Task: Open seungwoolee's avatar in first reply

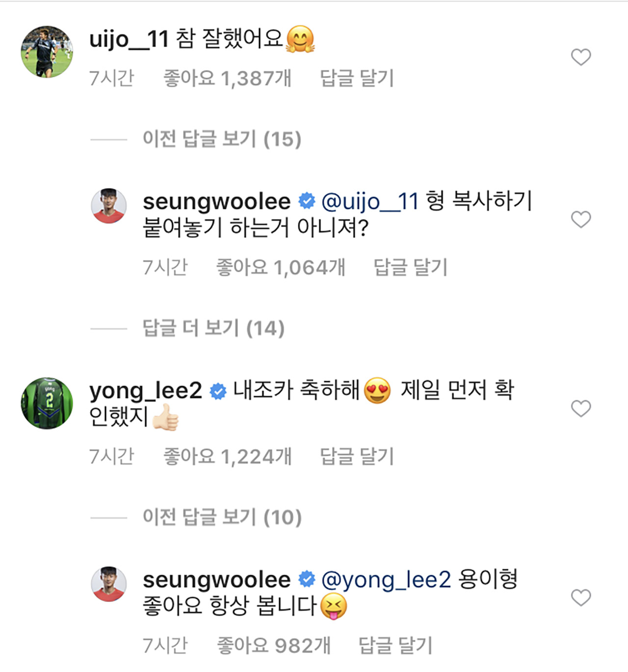Action: [109, 206]
